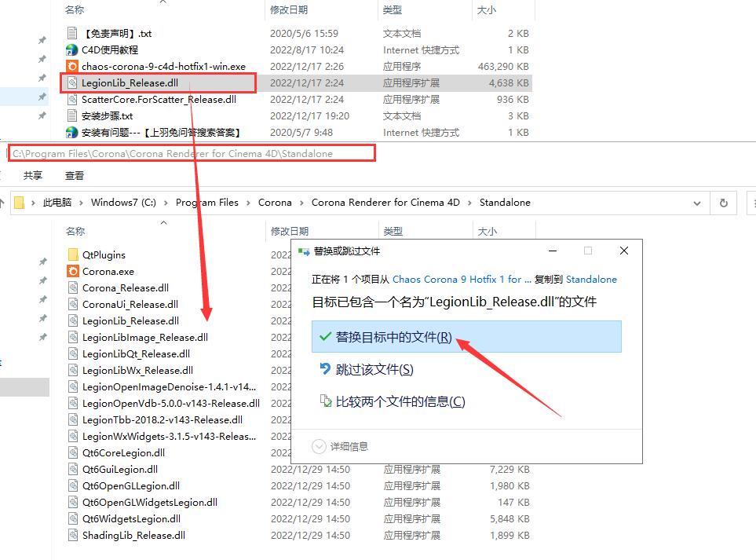This screenshot has width=756, height=560.
Task: Select the LegionWxWidgets-3.1.5 dll icon
Action: [x=73, y=436]
